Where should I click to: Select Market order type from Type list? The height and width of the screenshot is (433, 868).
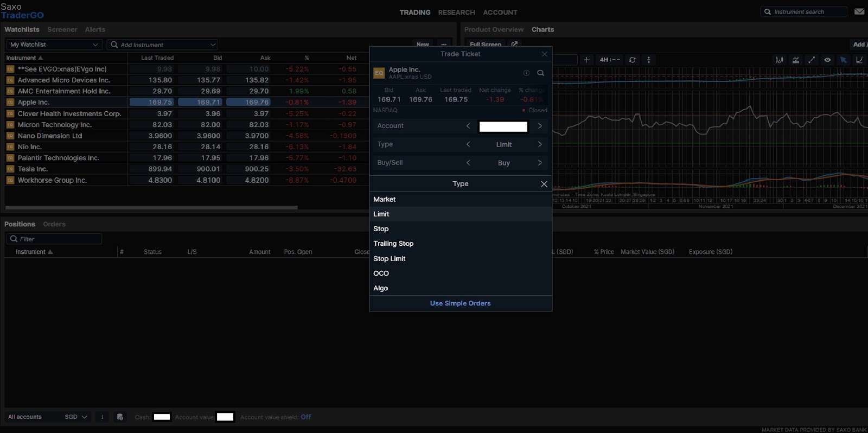(461, 199)
